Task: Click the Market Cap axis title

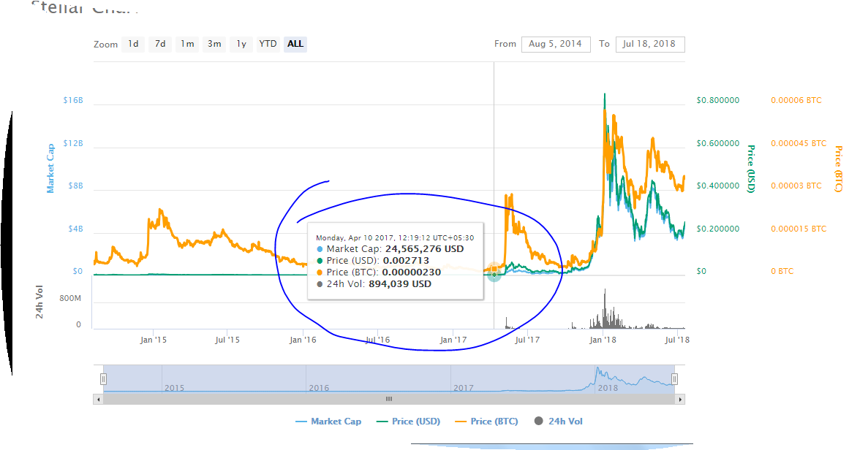Action: click(50, 169)
